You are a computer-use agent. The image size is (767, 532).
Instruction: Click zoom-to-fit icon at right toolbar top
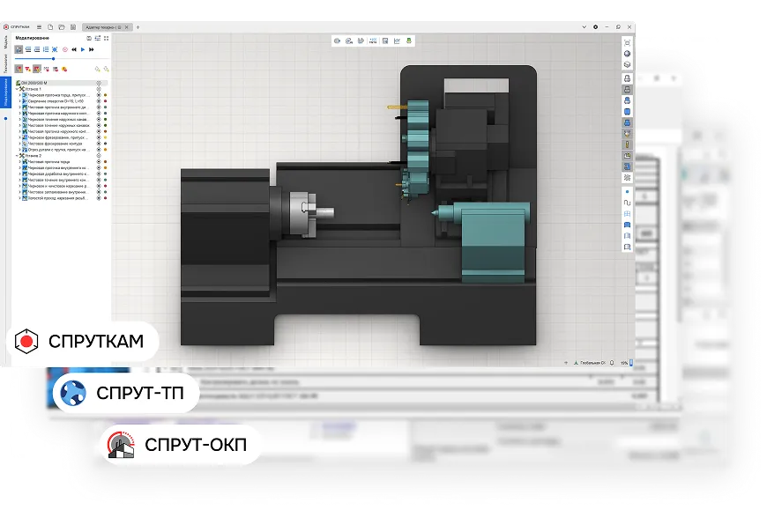point(627,43)
